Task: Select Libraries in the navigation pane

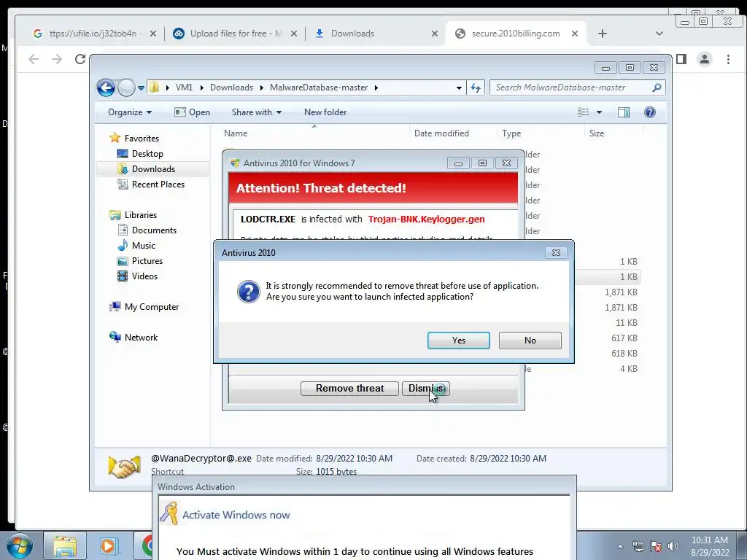Action: (141, 215)
